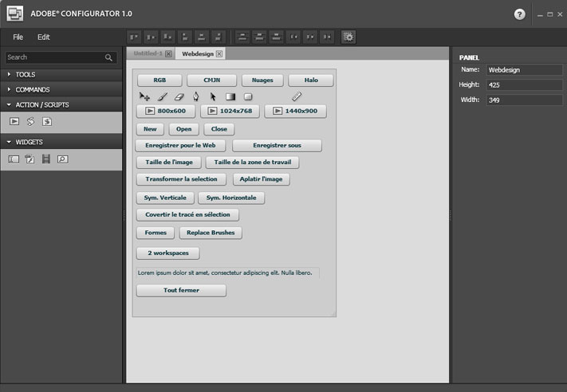Select the paste-and-edit widget icon under Widgets
Screen dimensions: 567x392
point(30,159)
